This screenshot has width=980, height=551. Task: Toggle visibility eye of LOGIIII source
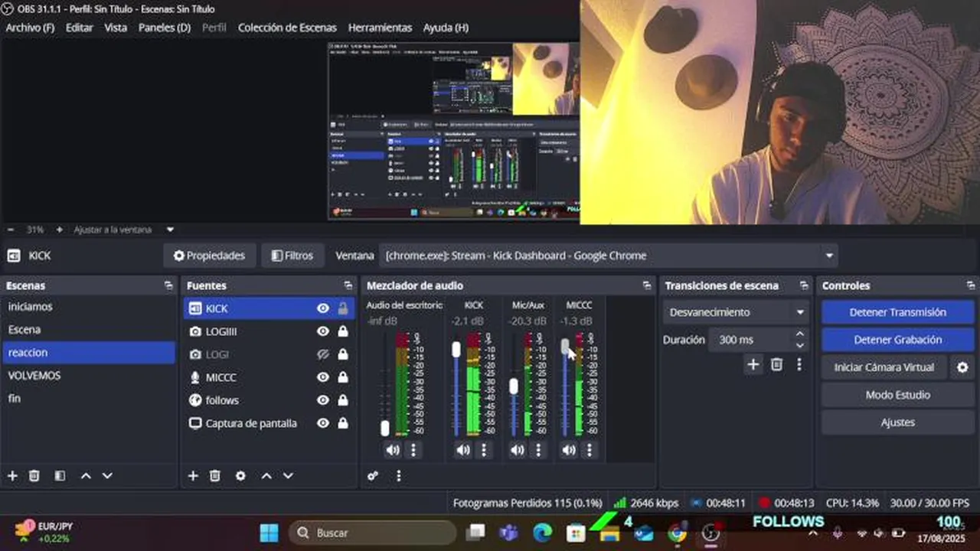click(x=323, y=331)
